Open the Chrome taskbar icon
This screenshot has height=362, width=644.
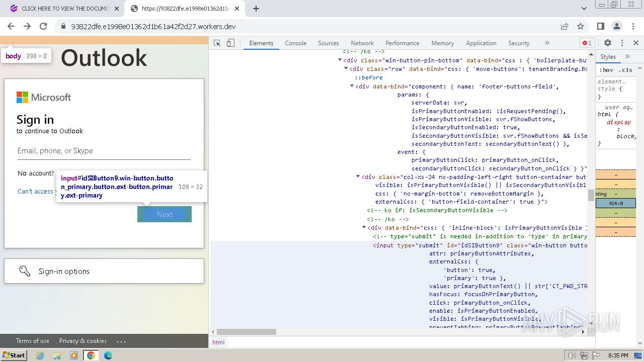click(91, 355)
